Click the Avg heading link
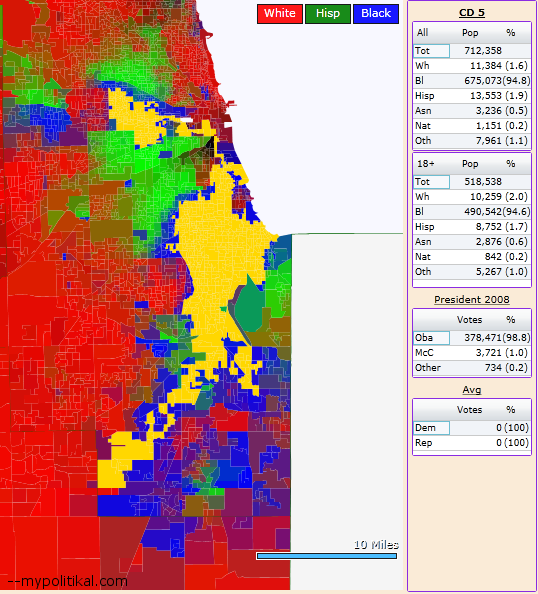The height and width of the screenshot is (594, 538). [472, 390]
